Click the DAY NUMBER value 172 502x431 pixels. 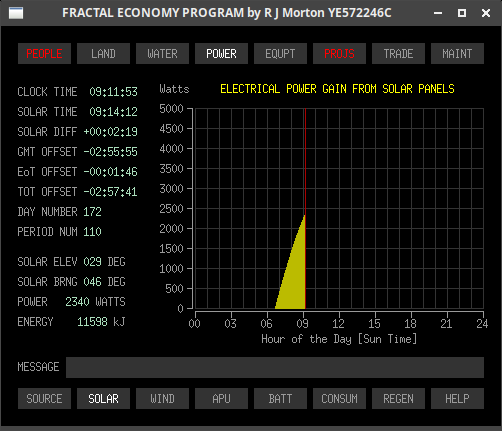coord(92,212)
